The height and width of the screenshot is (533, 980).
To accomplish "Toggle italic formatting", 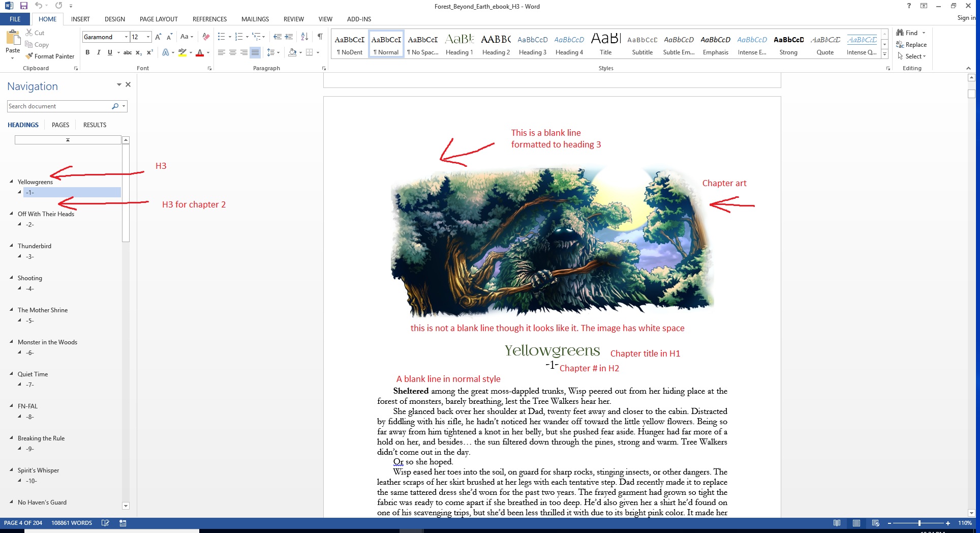I will coord(99,52).
